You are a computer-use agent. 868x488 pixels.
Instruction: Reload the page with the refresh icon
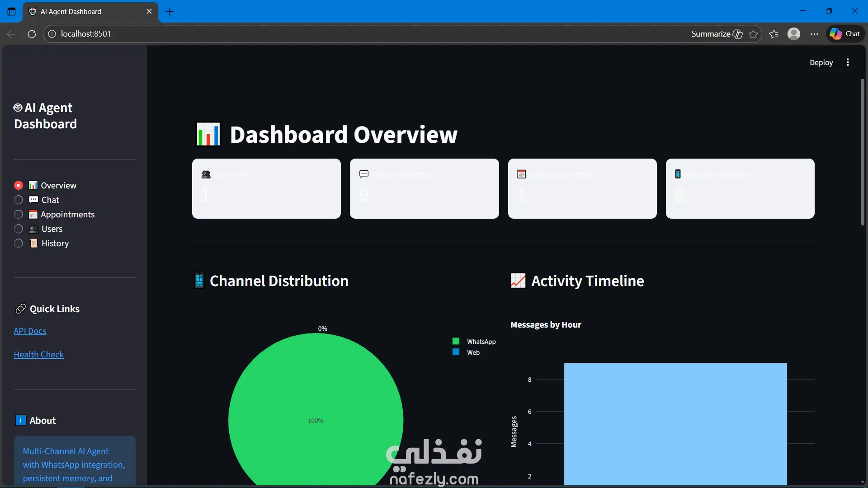[32, 34]
